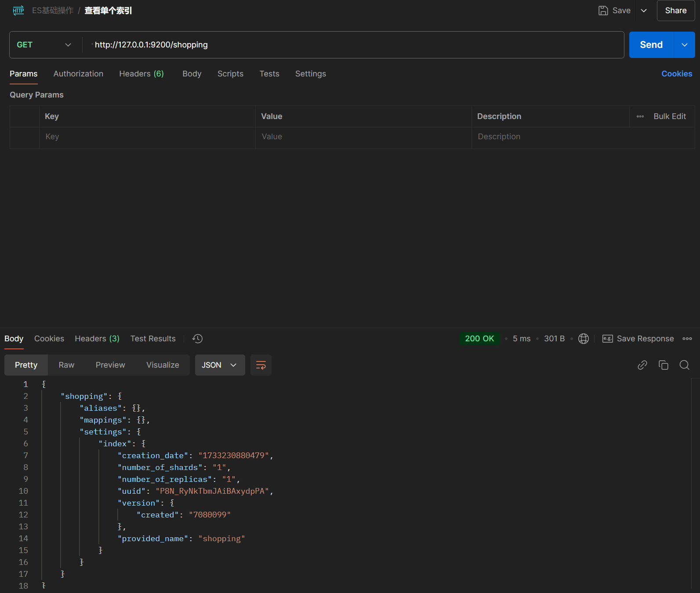
Task: Open the response Headers (3) tab
Action: [x=97, y=339]
